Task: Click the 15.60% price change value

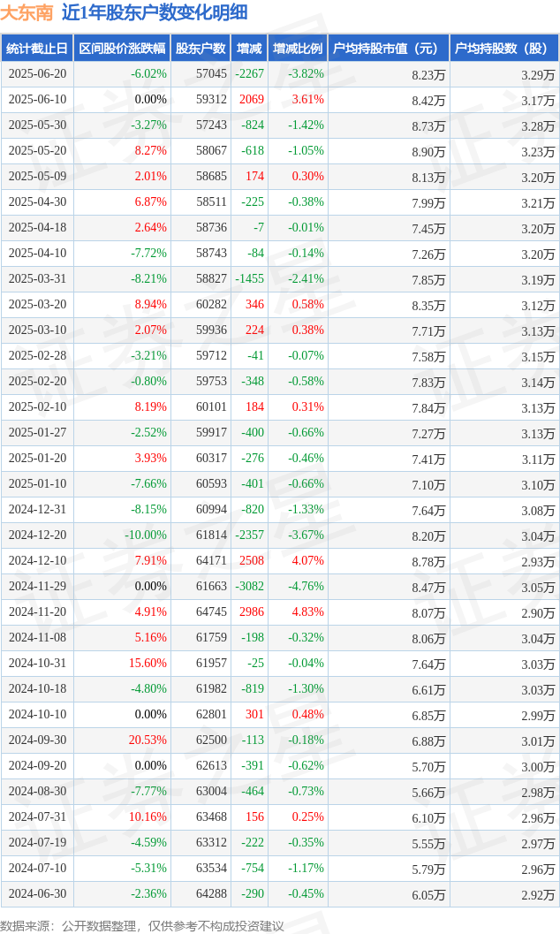Action: (x=148, y=663)
